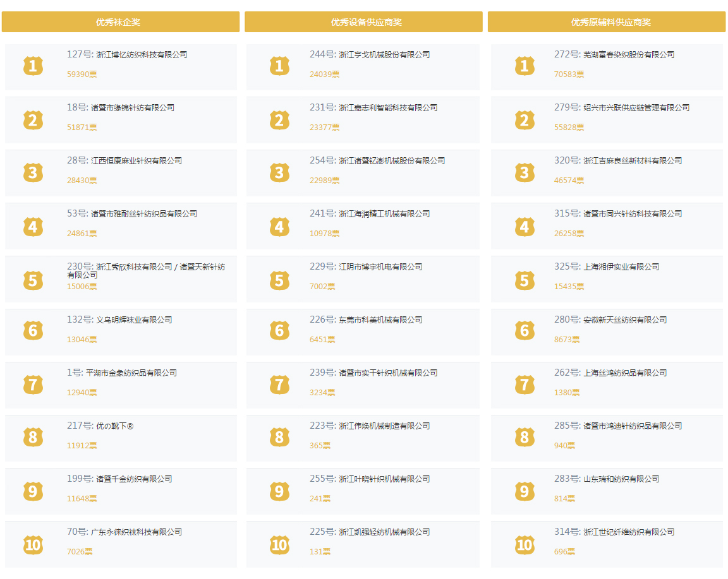Click the 7026票 vote count

(x=80, y=552)
